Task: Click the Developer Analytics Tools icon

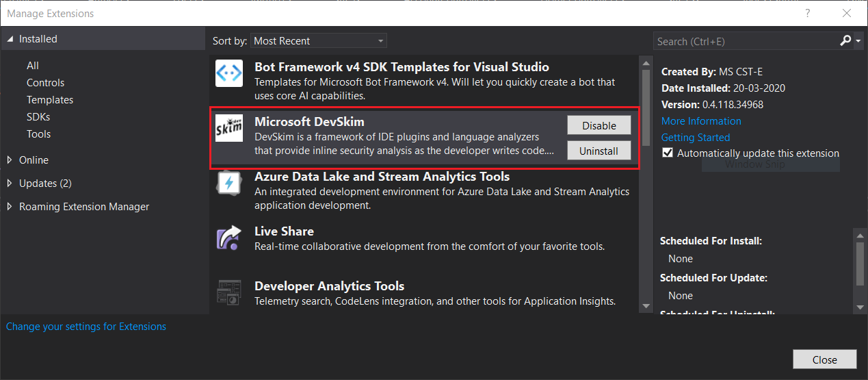Action: [x=229, y=292]
